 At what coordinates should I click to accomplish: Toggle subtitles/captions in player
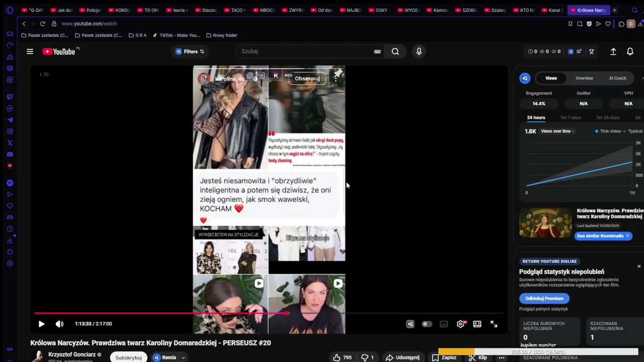[x=444, y=324]
